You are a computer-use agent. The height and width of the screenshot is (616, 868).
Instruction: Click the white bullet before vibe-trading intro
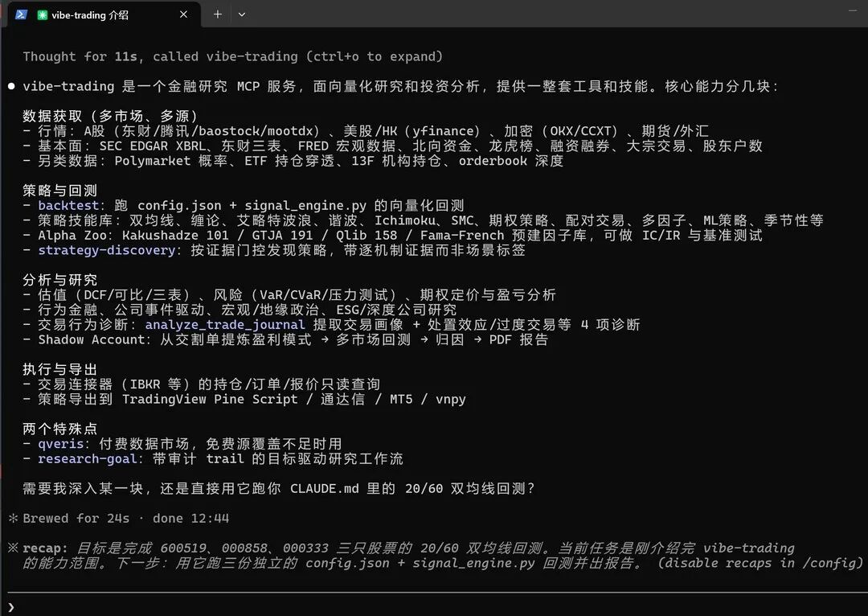[x=11, y=86]
